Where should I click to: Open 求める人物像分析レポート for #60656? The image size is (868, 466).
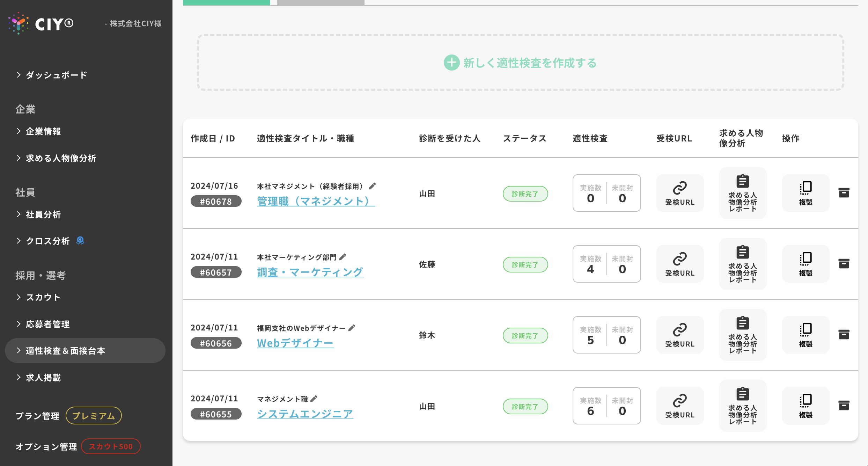(742, 335)
